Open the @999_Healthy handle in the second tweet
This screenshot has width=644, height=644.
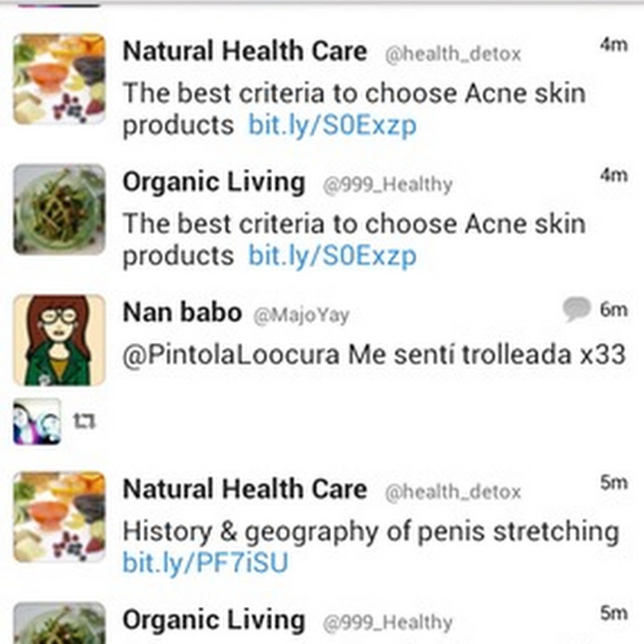(387, 185)
